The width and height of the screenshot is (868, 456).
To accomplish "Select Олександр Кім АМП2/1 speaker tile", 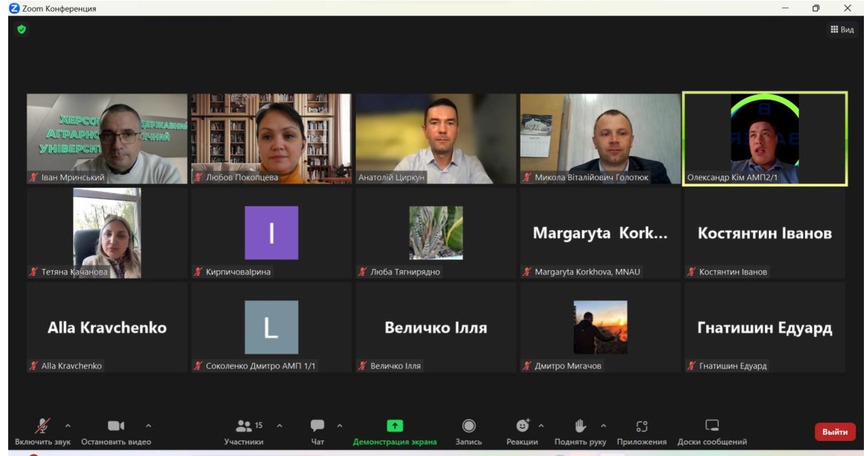I will click(x=765, y=139).
